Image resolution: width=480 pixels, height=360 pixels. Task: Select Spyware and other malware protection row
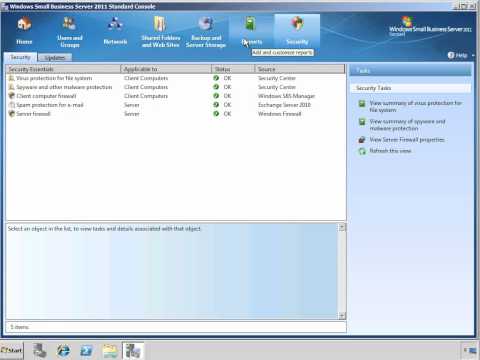(176, 87)
